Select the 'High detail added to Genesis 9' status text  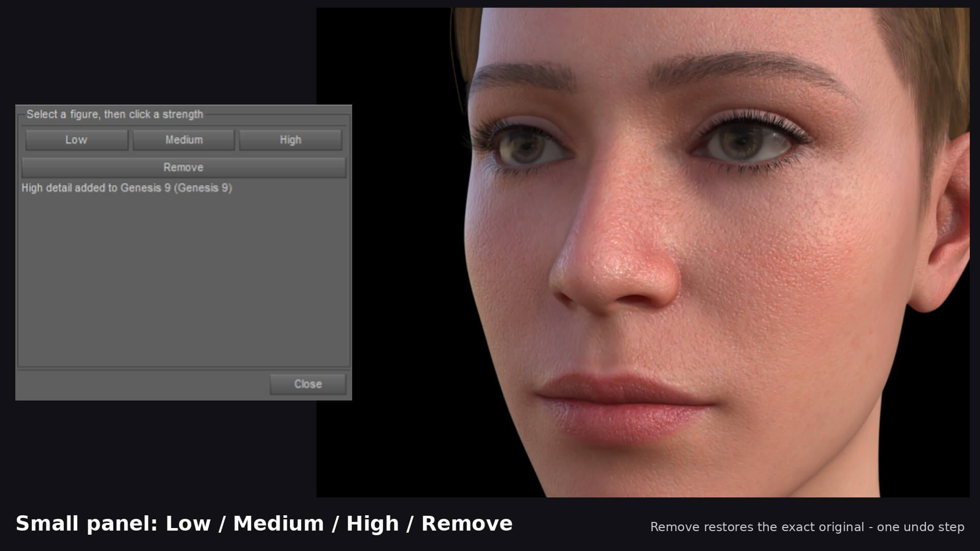click(x=127, y=188)
